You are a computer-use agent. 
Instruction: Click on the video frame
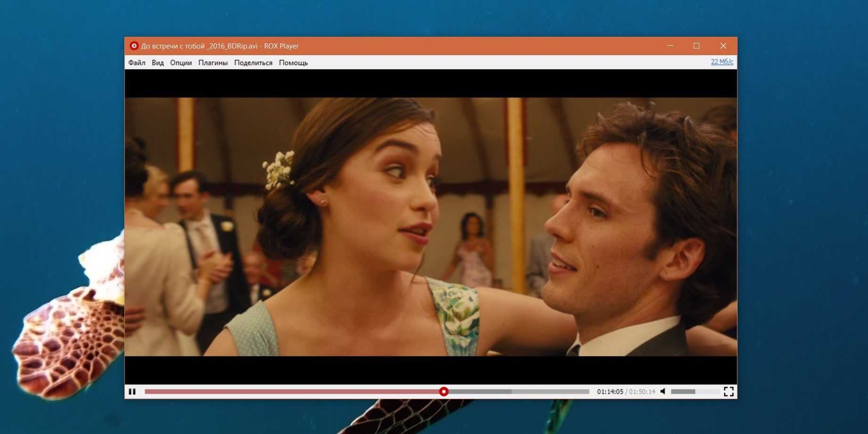(x=430, y=226)
